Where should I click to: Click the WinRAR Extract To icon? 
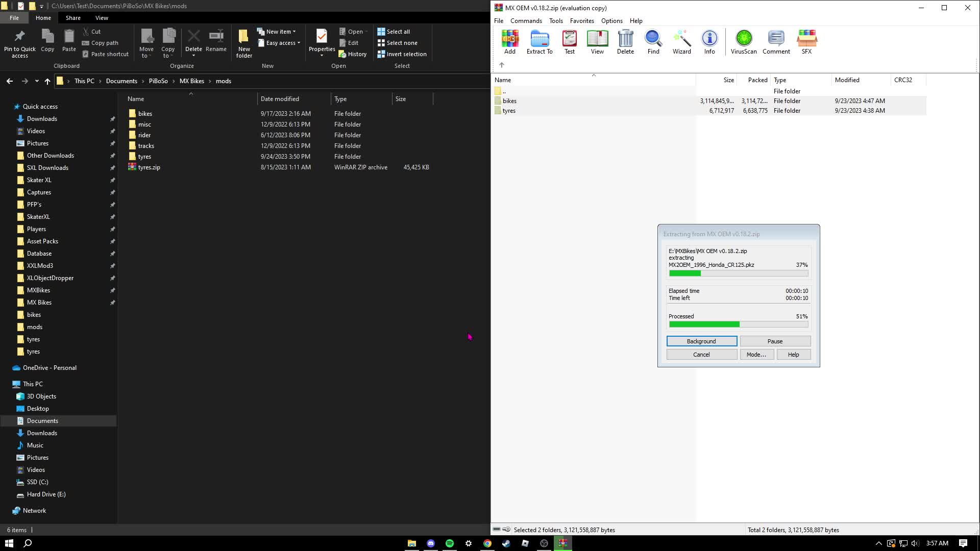click(540, 42)
